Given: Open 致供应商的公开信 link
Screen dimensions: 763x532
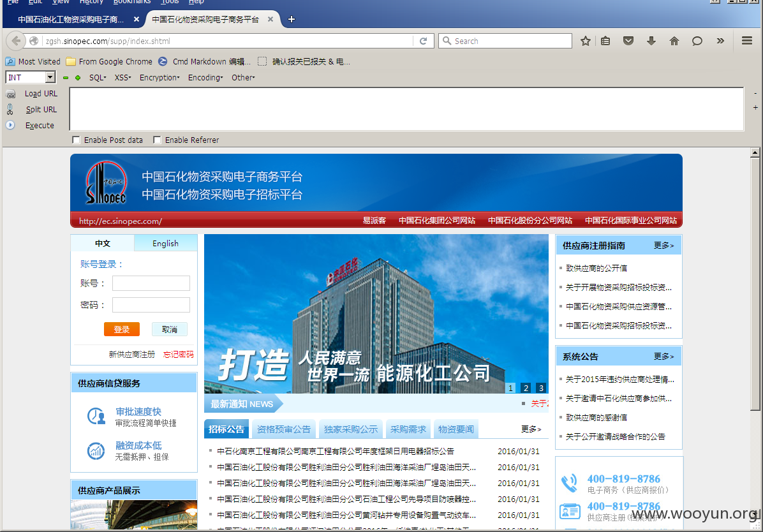Looking at the screenshot, I should [596, 268].
